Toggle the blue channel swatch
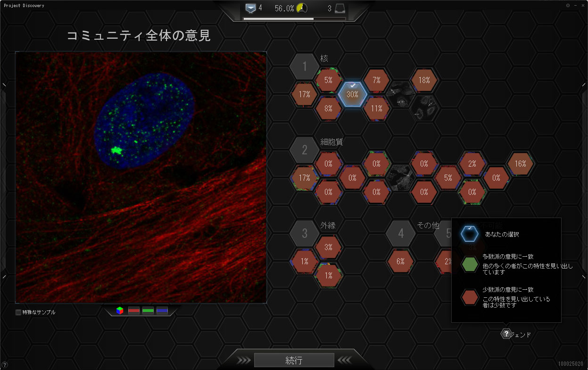588x370 pixels. point(162,311)
